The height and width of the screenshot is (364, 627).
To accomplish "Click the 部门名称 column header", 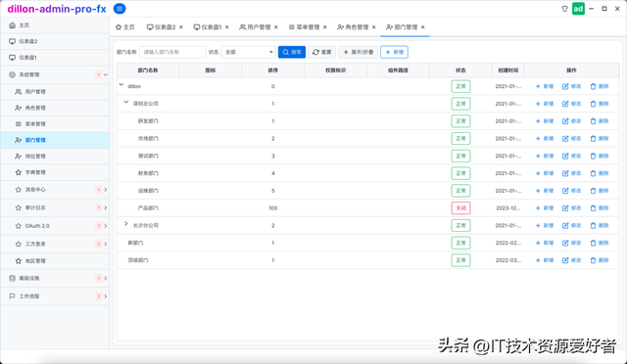I will click(148, 70).
